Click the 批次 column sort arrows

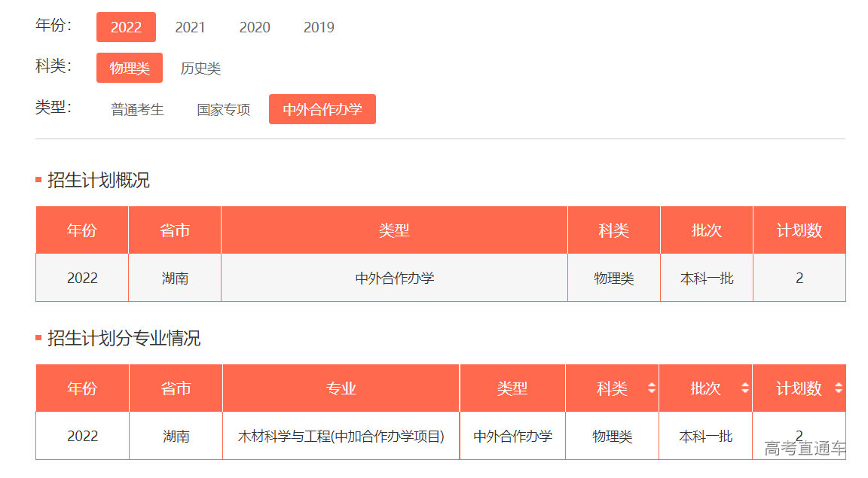point(744,388)
